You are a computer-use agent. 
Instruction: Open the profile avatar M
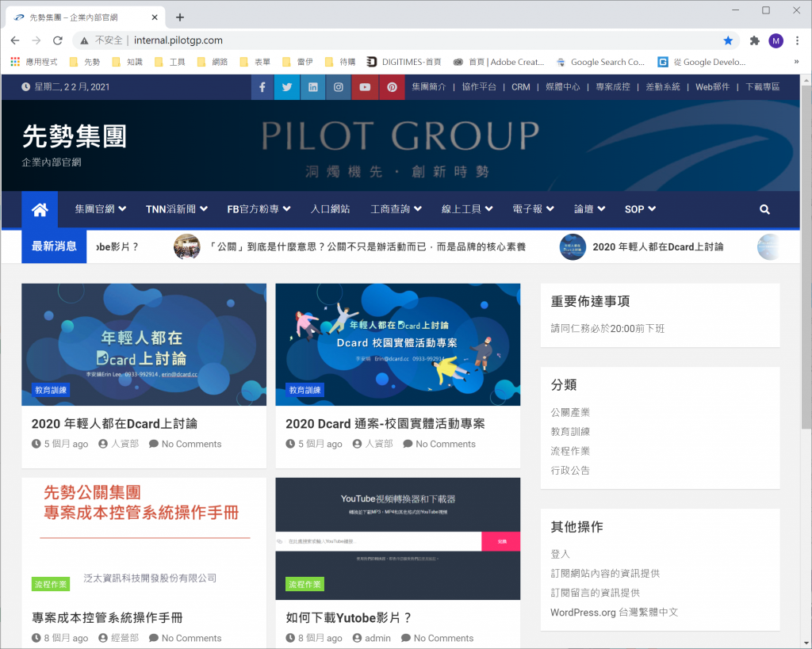(x=776, y=40)
